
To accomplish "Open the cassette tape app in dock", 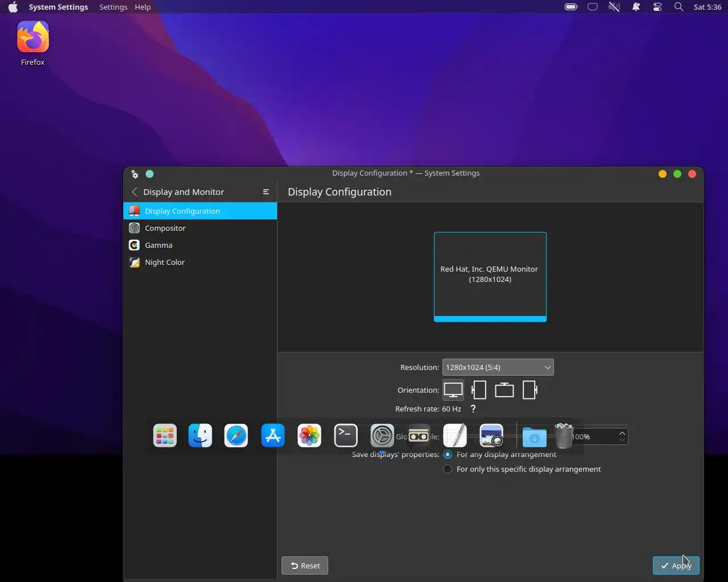I will pos(419,436).
